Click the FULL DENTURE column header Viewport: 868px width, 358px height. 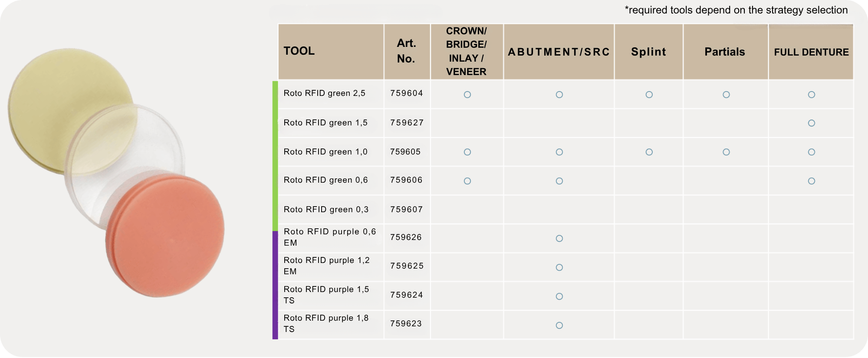811,52
